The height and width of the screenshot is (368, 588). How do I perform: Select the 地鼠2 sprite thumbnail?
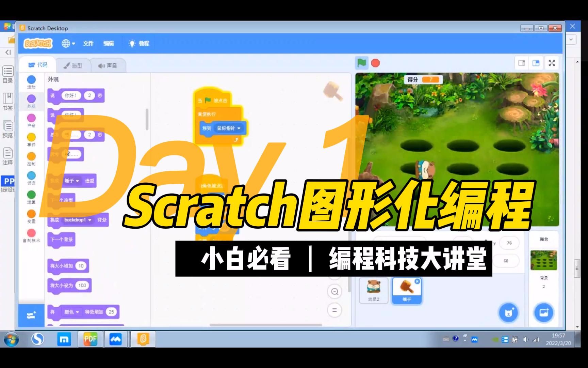374,290
